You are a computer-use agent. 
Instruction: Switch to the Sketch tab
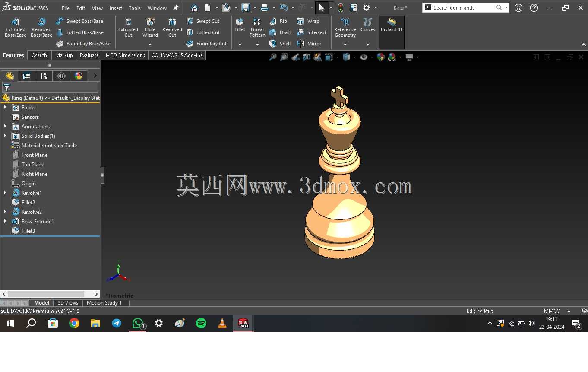tap(39, 55)
